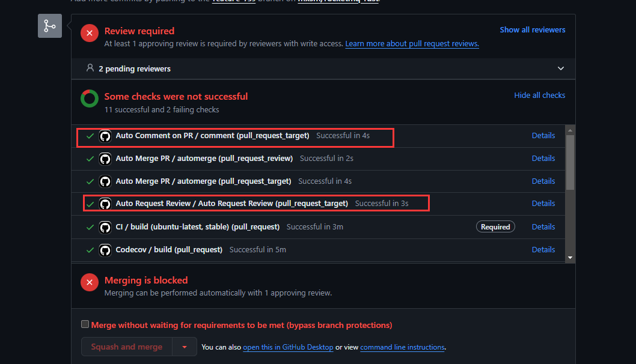Screen dimensions: 636x364
Task: Click the green check mark beside CI build
Action: [90, 226]
